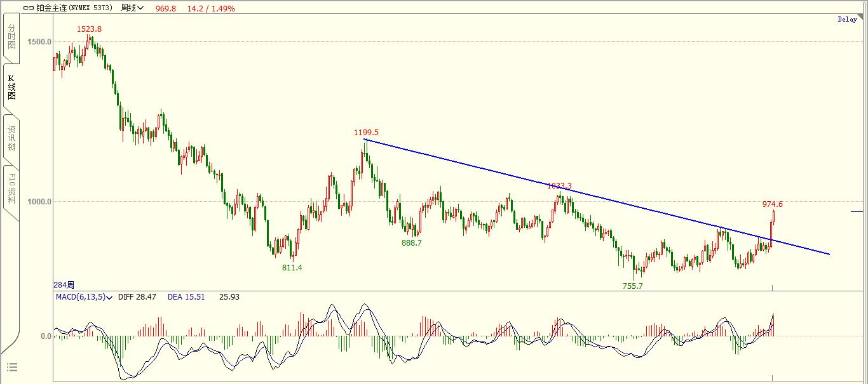Click the chain link icon beside 铂金主连
This screenshot has width=868, height=384.
[29, 8]
